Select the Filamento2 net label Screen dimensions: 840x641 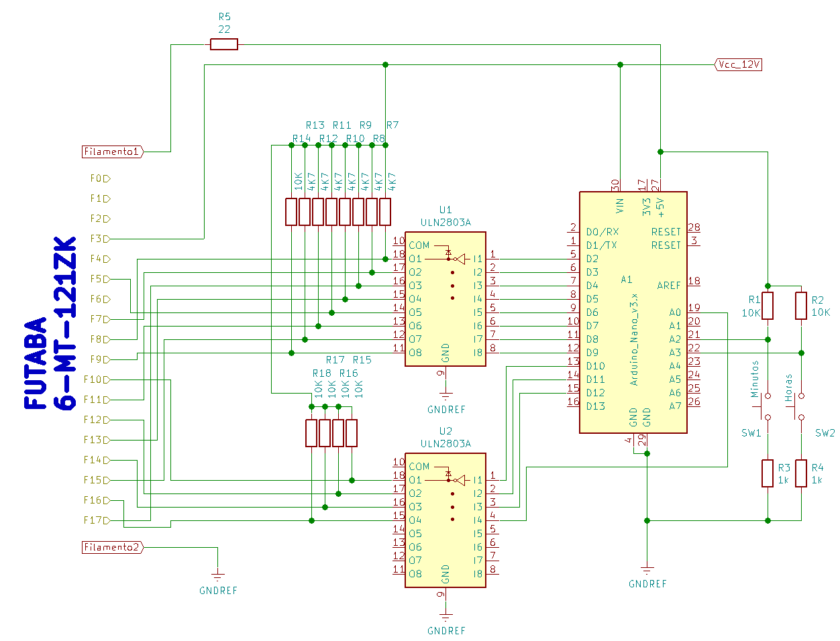coord(113,547)
